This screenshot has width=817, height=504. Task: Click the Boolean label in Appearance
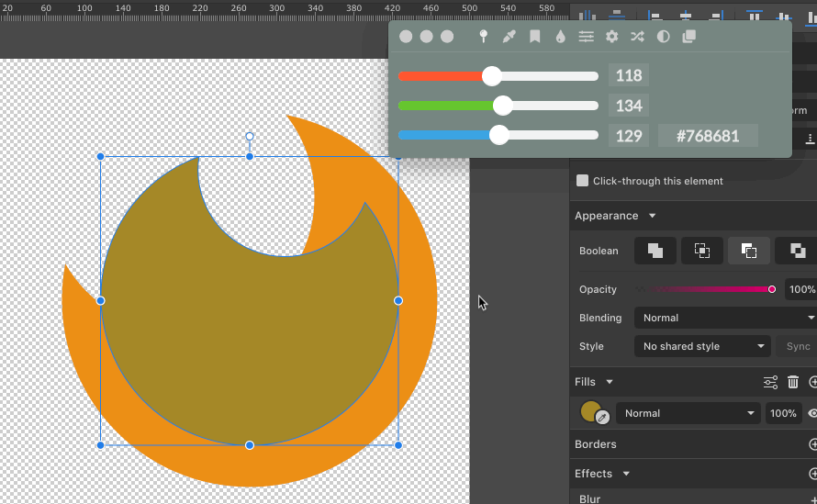pyautogui.click(x=599, y=251)
